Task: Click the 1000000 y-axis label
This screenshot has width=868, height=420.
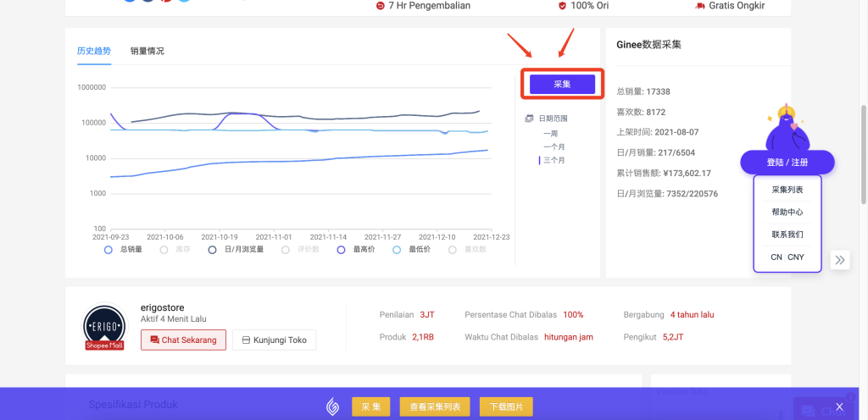Action: pyautogui.click(x=92, y=87)
